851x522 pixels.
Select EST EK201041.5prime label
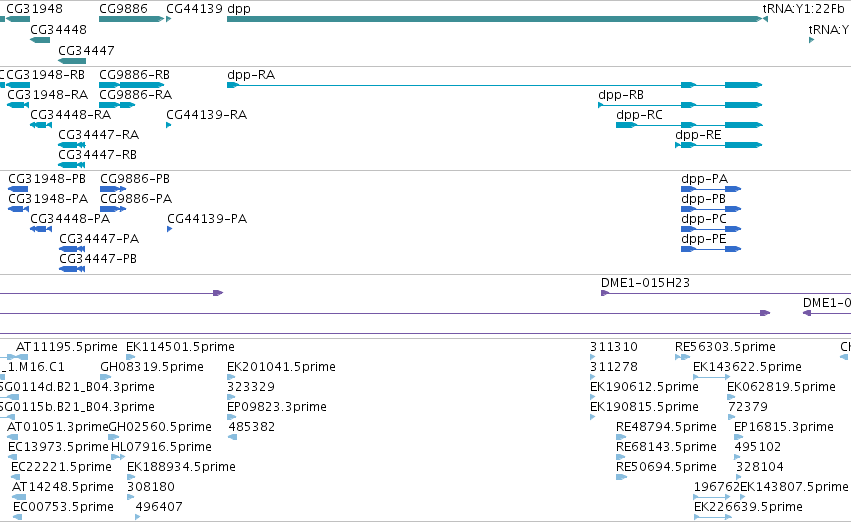[x=281, y=367]
